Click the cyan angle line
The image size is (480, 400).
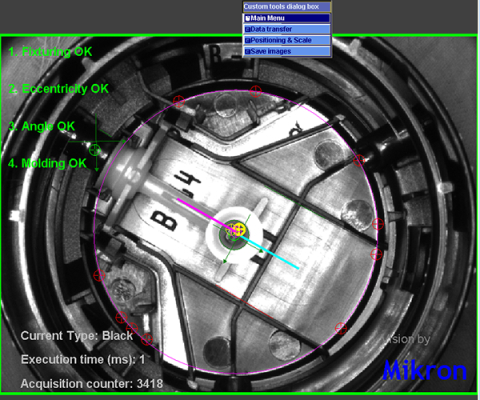(269, 252)
